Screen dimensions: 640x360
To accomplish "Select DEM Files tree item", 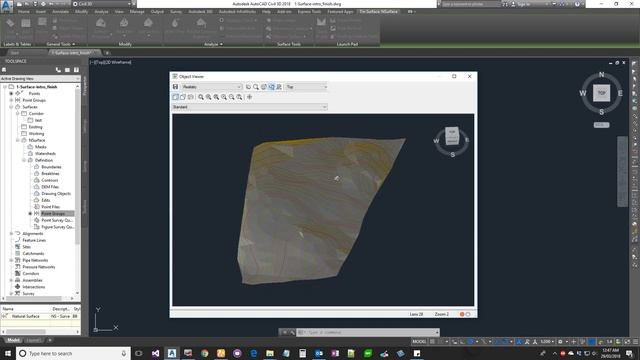I will coord(50,187).
